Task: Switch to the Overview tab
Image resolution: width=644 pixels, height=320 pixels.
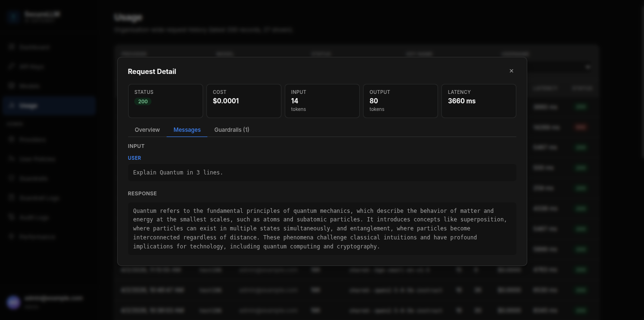Action: 147,130
